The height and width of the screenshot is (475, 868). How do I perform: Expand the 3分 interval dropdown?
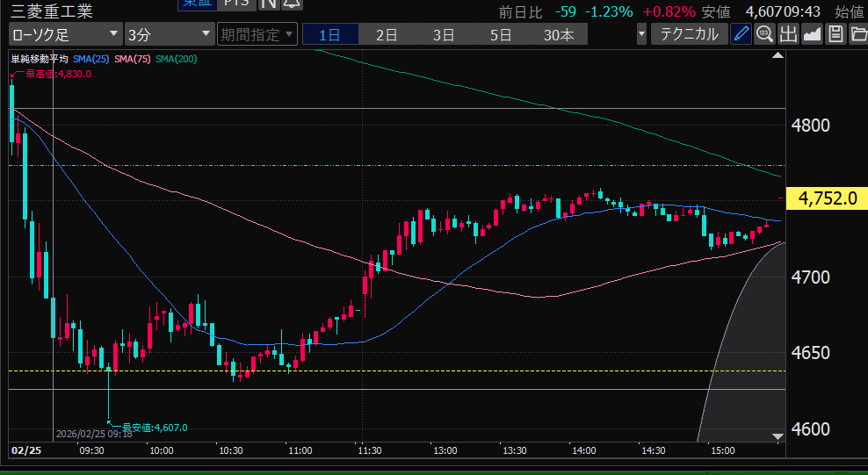tap(168, 34)
